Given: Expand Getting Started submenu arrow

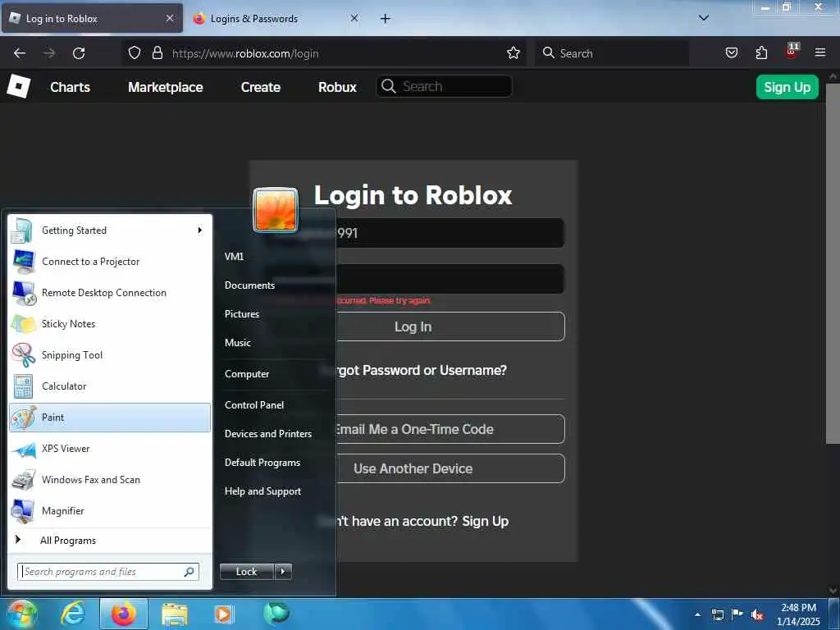Looking at the screenshot, I should 200,231.
